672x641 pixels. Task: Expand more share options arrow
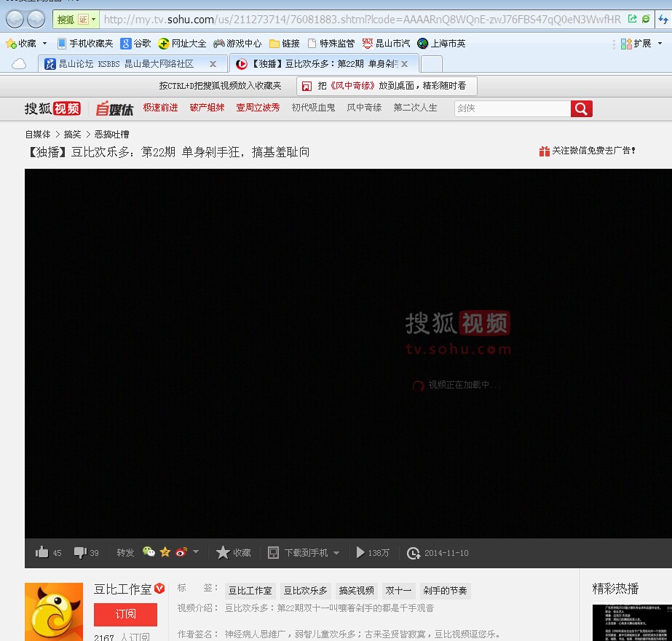[196, 552]
